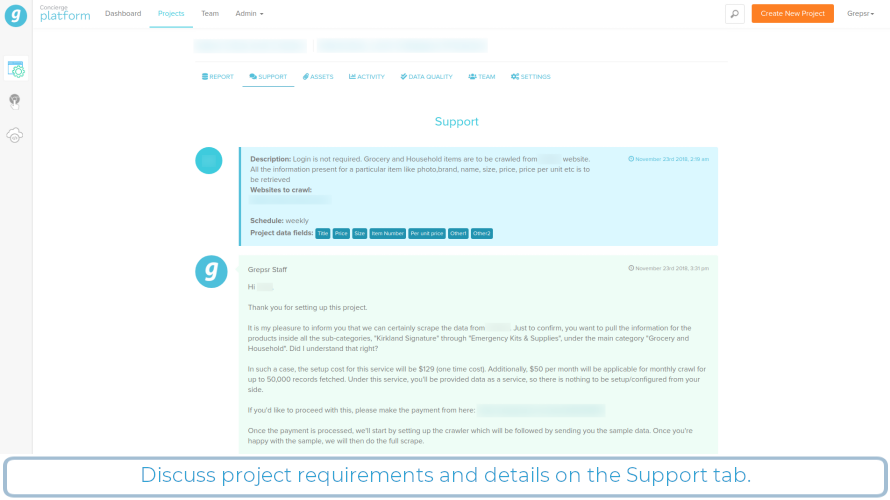Click the Concierge platform logo text
The image size is (890, 500).
click(65, 14)
